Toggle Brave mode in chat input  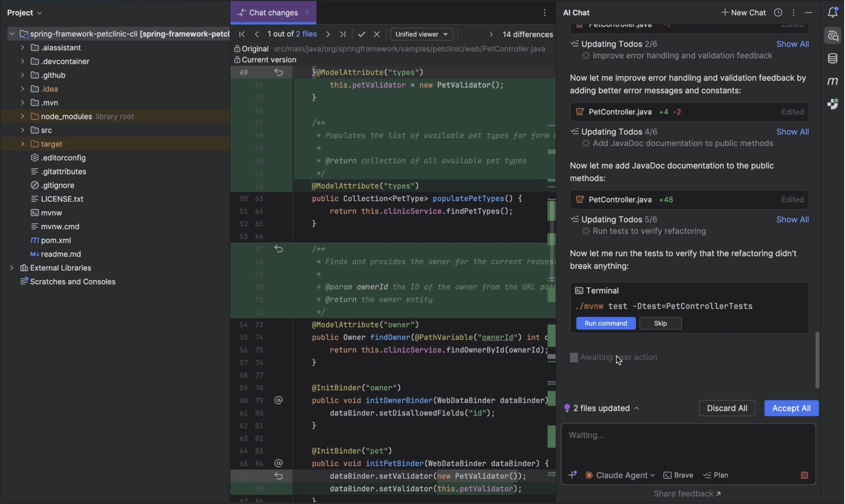click(678, 475)
